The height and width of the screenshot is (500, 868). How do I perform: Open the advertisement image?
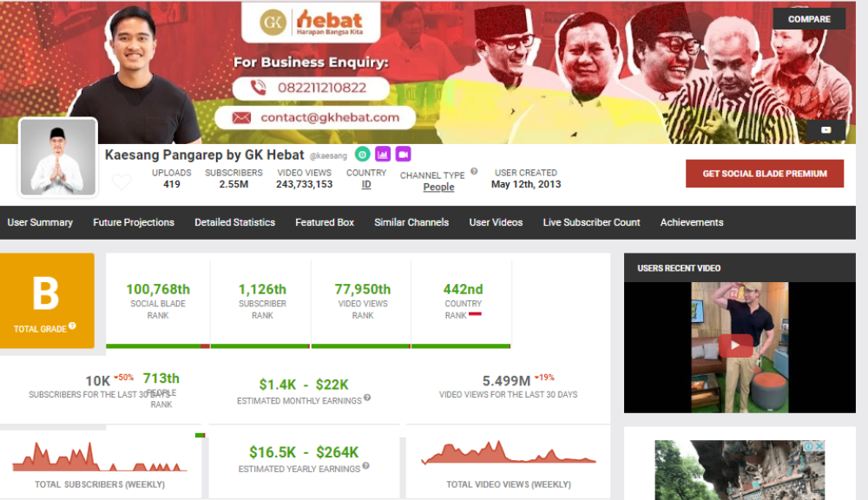(x=740, y=470)
